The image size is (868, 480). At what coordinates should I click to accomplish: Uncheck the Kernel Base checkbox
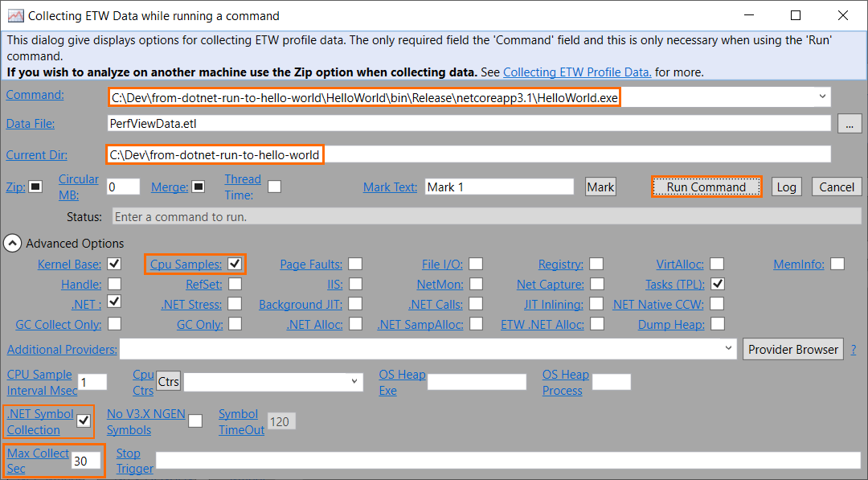pos(115,264)
